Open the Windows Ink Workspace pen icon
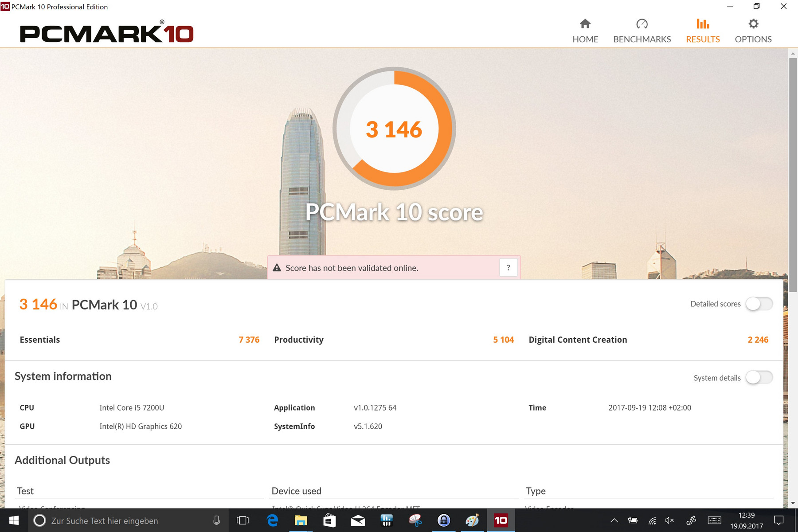Viewport: 798px width, 532px height. [x=691, y=520]
